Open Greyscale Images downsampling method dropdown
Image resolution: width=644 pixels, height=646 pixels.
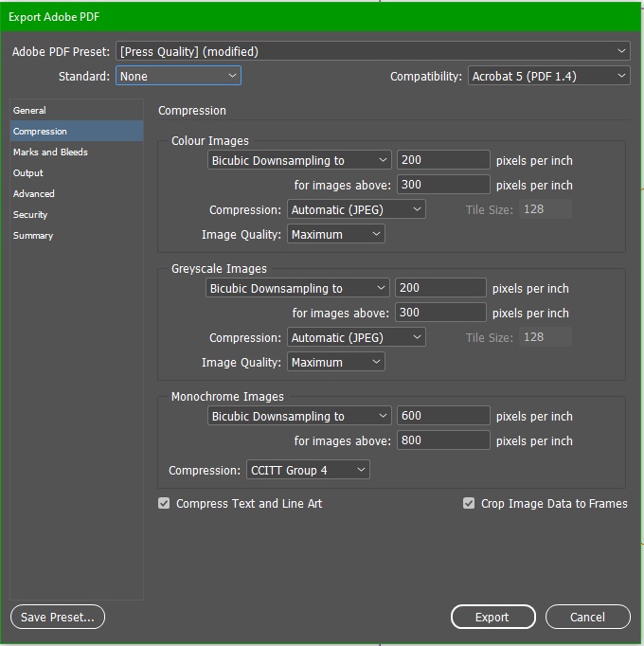pyautogui.click(x=297, y=288)
